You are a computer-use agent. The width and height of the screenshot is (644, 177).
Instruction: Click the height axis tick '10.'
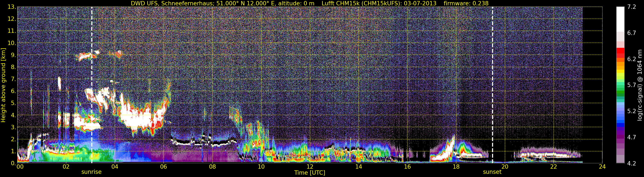(12, 43)
